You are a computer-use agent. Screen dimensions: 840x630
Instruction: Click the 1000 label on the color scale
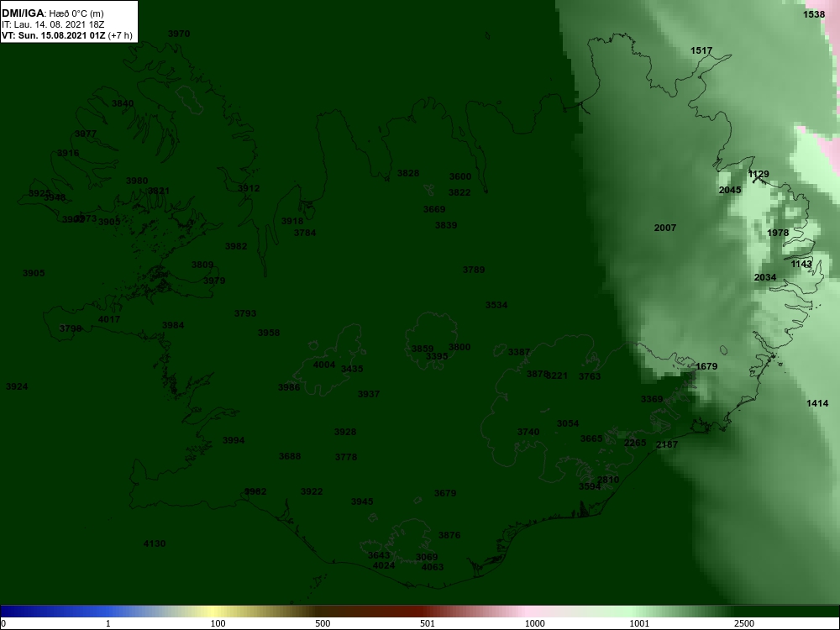click(534, 623)
